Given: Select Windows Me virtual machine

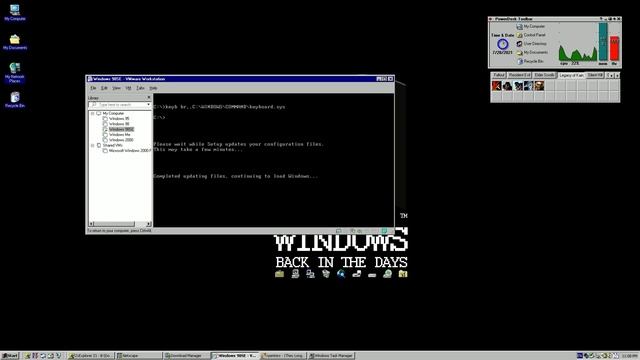Looking at the screenshot, I should [x=119, y=134].
